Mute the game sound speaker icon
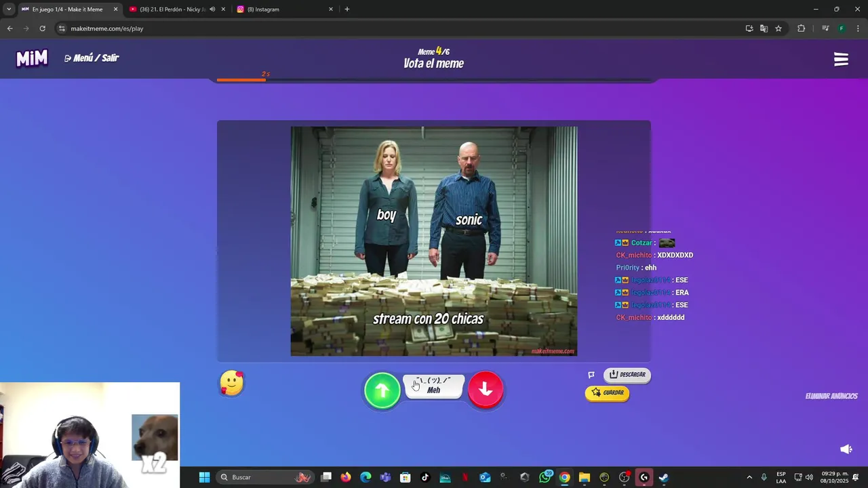This screenshot has width=868, height=488. 846,449
